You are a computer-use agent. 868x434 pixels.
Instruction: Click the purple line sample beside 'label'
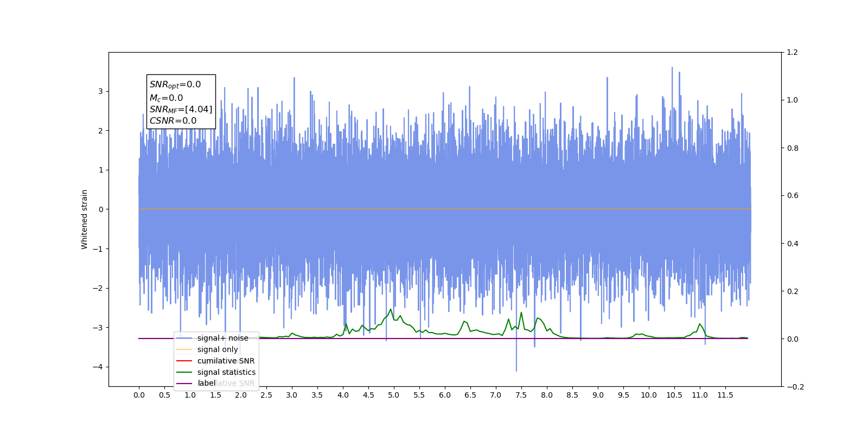click(184, 384)
